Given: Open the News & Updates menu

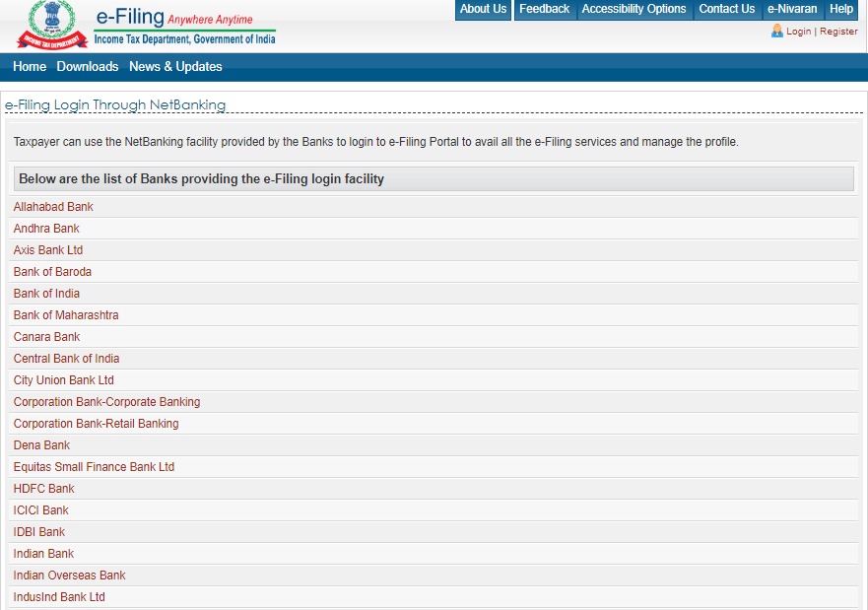Looking at the screenshot, I should (175, 66).
